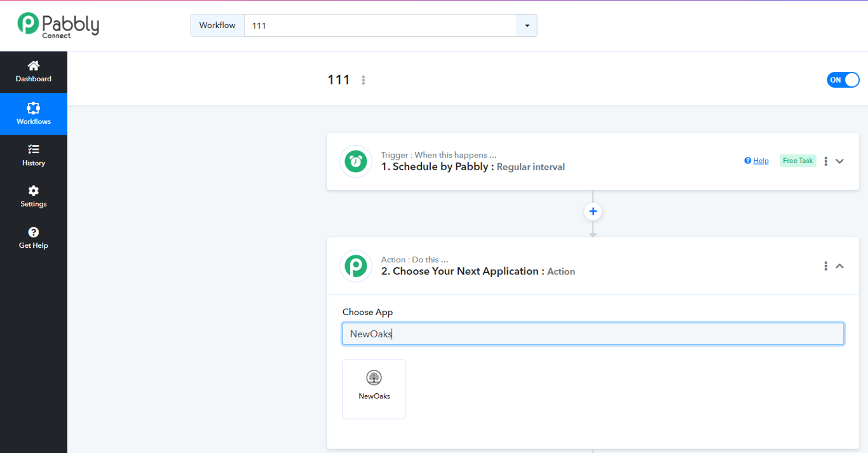Go to Workflows section
This screenshot has height=453, width=868.
pyautogui.click(x=34, y=114)
